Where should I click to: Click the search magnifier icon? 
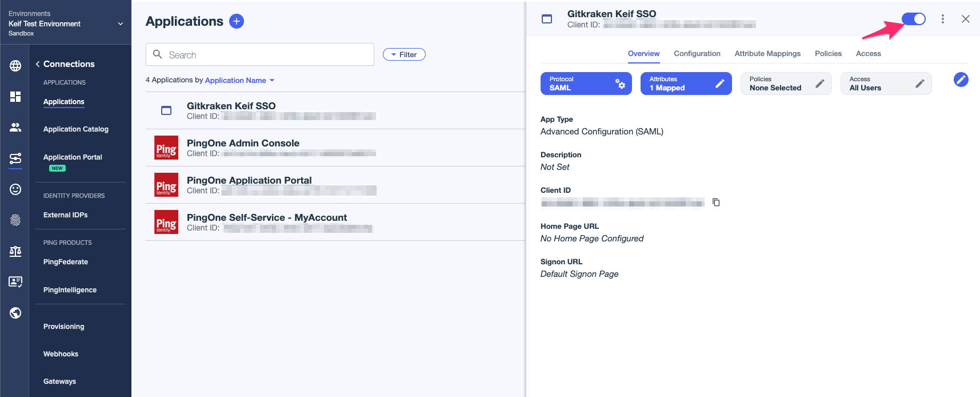[x=158, y=54]
